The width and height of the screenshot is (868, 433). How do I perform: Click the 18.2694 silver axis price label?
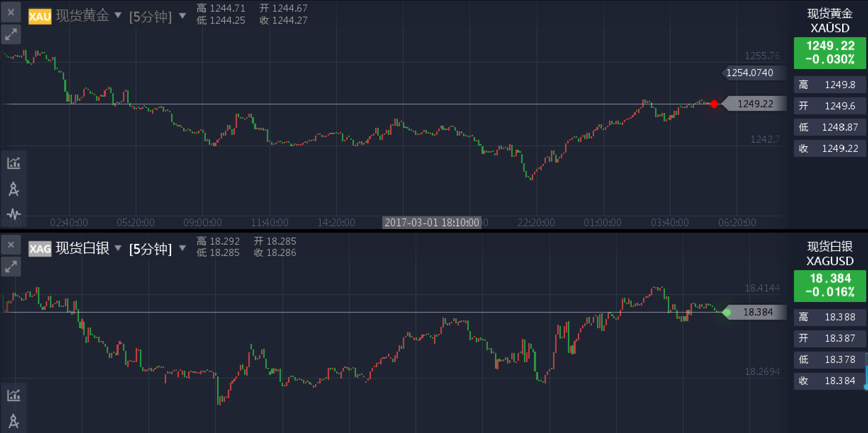tap(762, 371)
